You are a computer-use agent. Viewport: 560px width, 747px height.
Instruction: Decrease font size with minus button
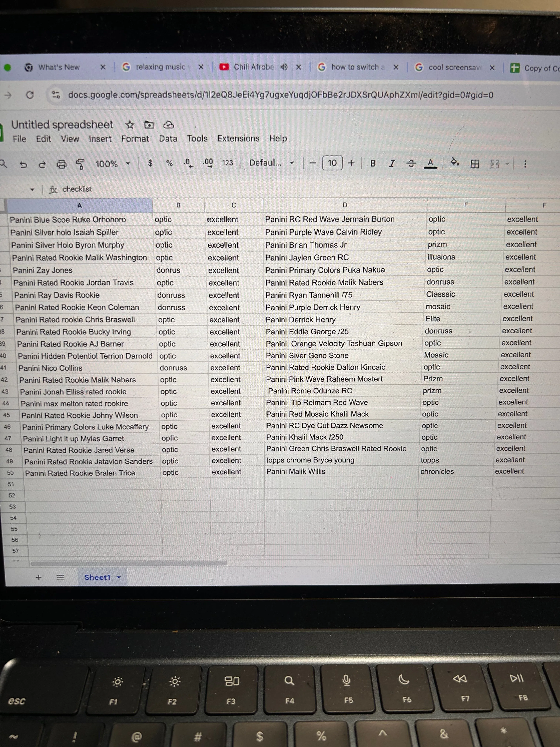point(313,163)
